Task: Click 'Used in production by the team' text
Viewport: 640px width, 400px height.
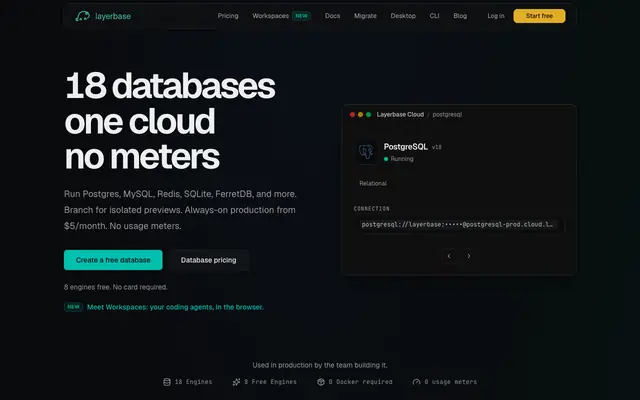Action: [320, 365]
